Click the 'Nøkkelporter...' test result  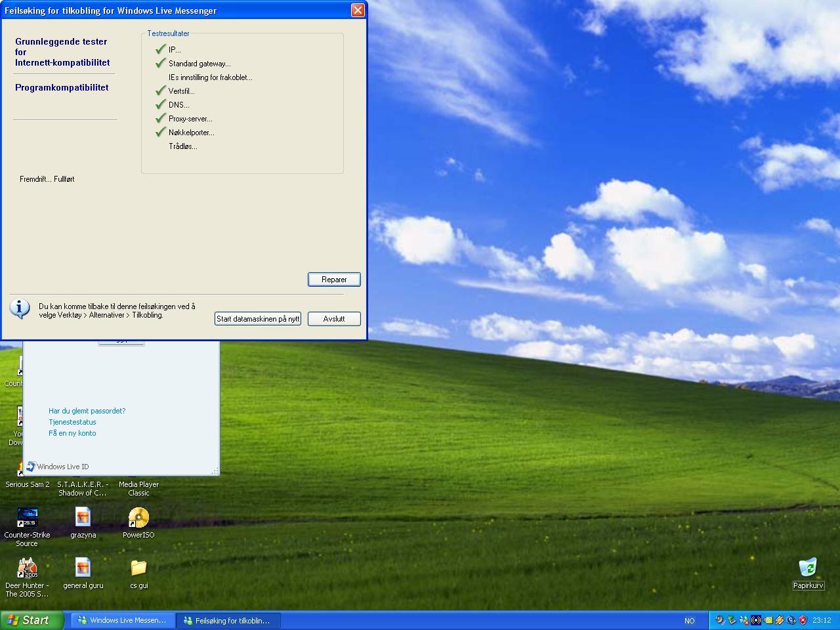191,133
